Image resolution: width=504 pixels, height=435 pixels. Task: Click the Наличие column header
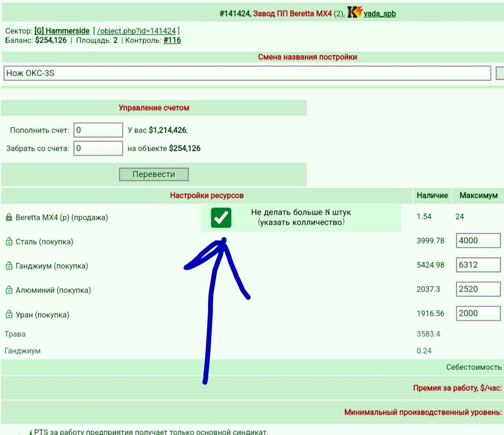pyautogui.click(x=432, y=195)
